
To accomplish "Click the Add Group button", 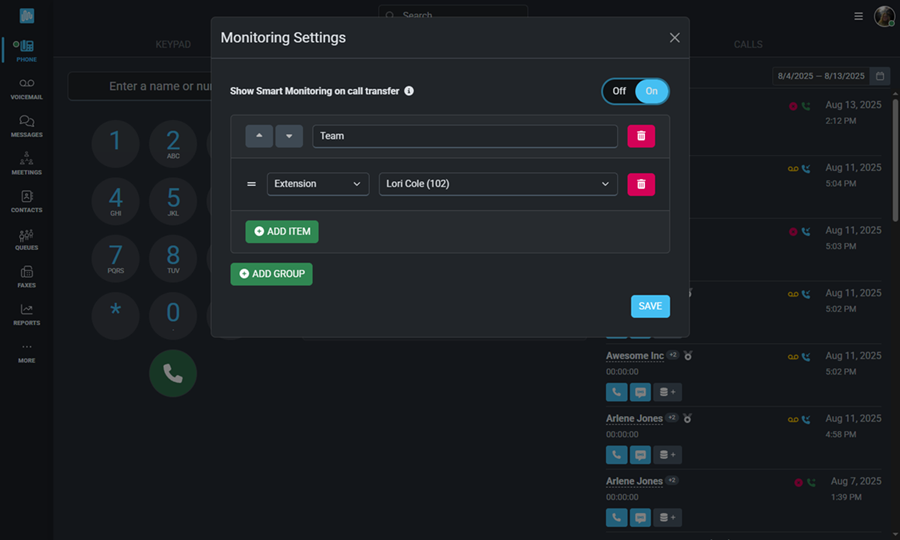I will 271,274.
